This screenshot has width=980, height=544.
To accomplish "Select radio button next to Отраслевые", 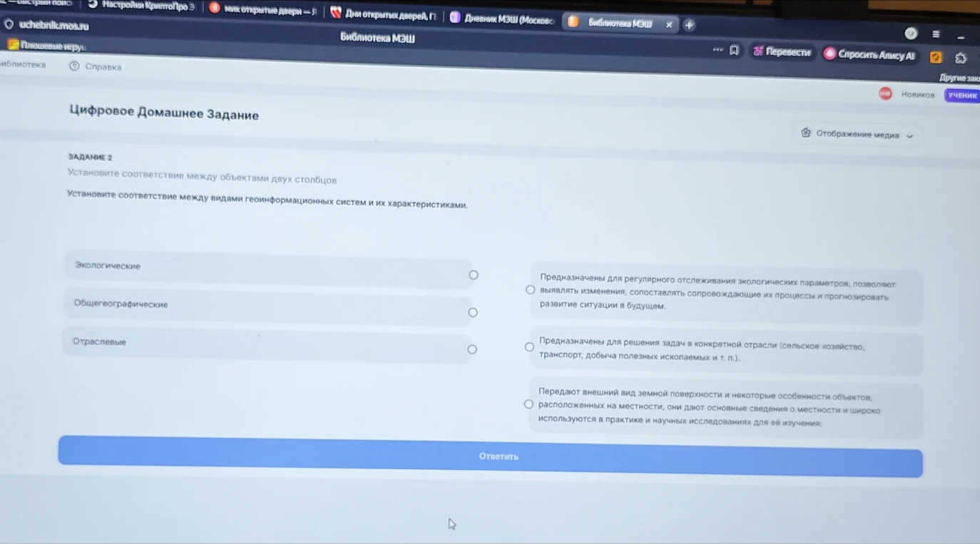I will click(x=472, y=349).
